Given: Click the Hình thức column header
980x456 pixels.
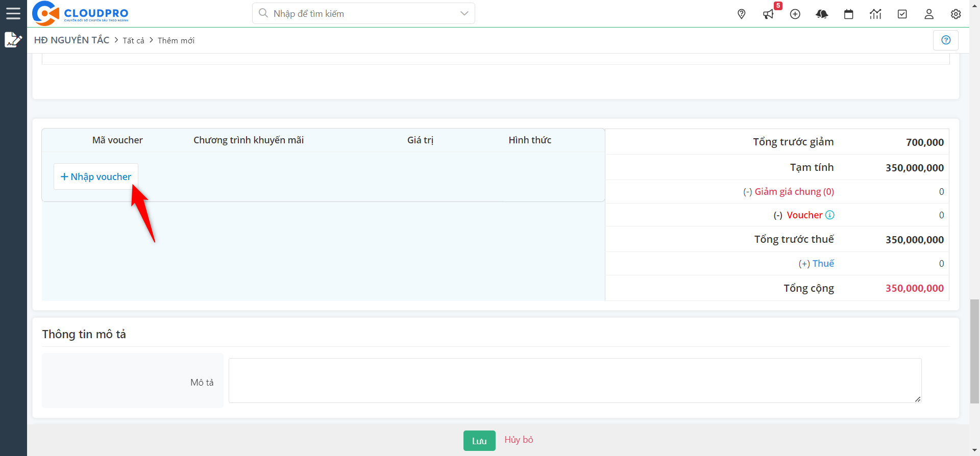Looking at the screenshot, I should click(x=530, y=140).
